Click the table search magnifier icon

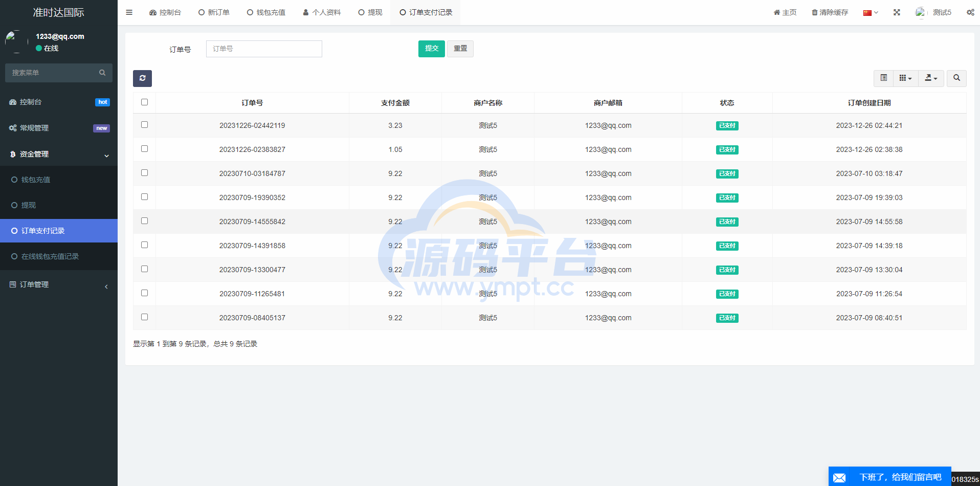(x=956, y=78)
